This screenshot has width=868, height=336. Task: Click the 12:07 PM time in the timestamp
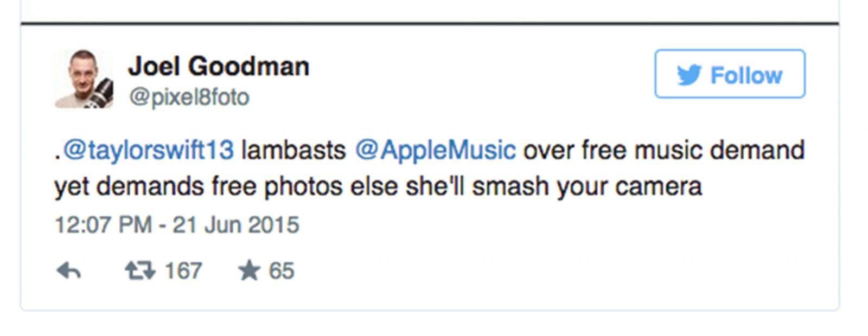[x=103, y=225]
